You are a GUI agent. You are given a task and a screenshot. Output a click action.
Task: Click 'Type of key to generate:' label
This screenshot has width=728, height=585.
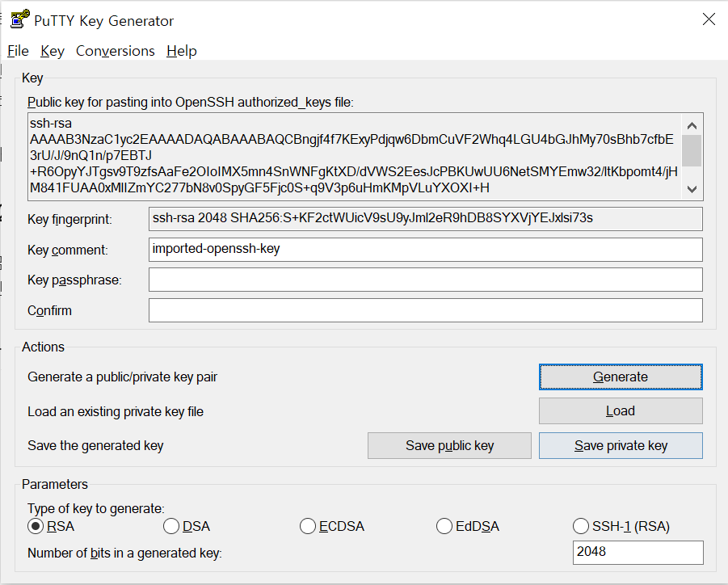point(95,508)
